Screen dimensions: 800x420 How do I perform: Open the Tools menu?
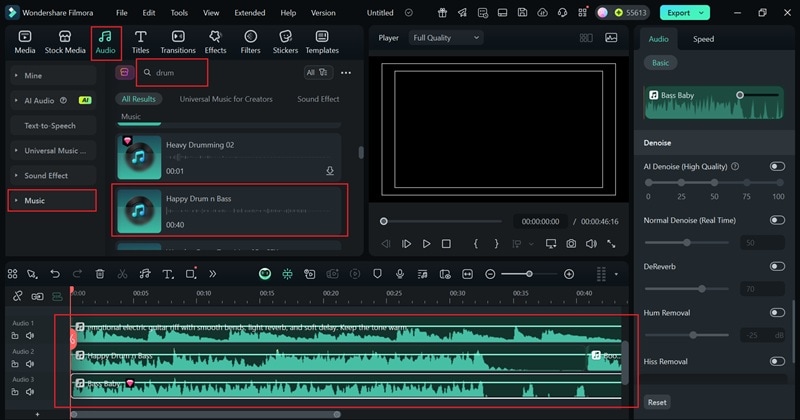(179, 13)
